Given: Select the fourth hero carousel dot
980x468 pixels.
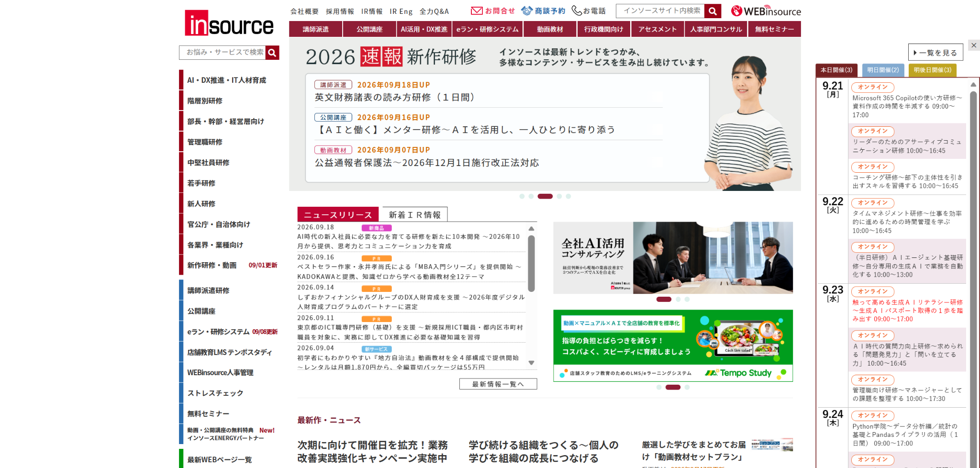Looking at the screenshot, I should [x=559, y=196].
